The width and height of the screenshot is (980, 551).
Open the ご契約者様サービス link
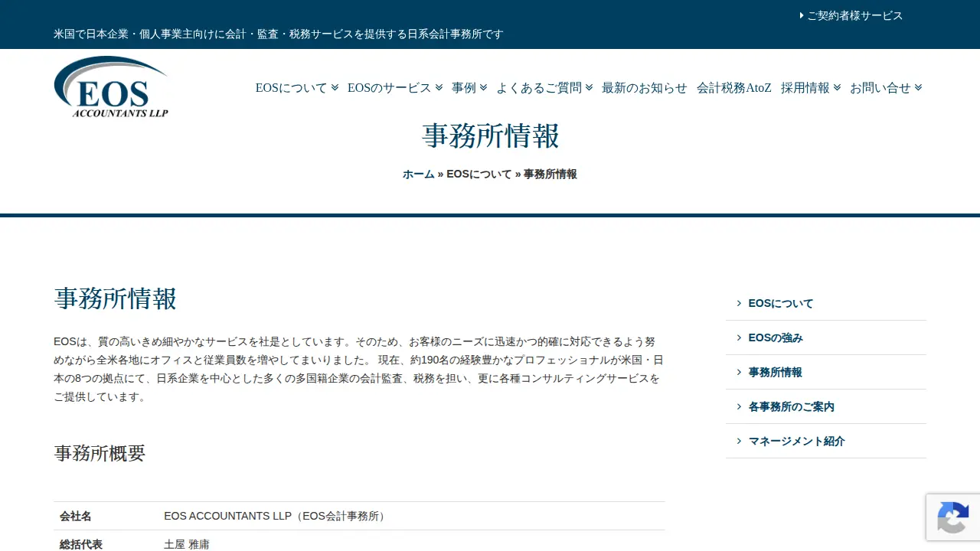tap(855, 15)
